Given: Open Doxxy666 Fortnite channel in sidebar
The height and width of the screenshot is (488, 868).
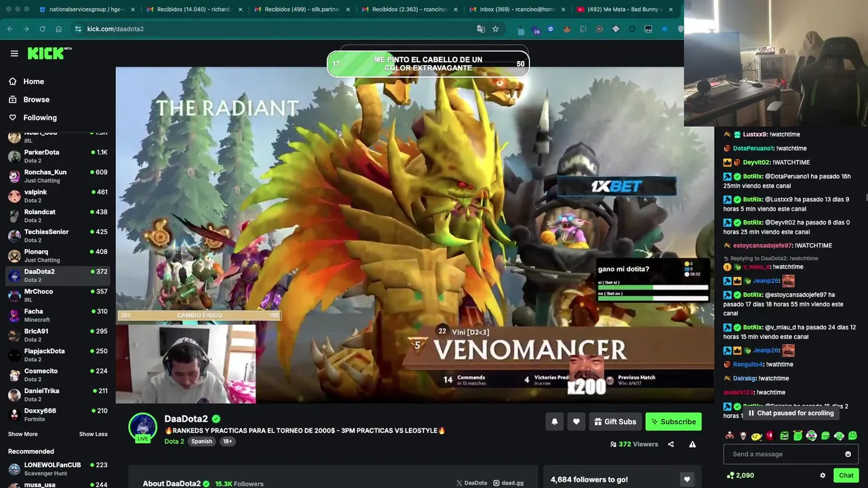Looking at the screenshot, I should 58,415.
